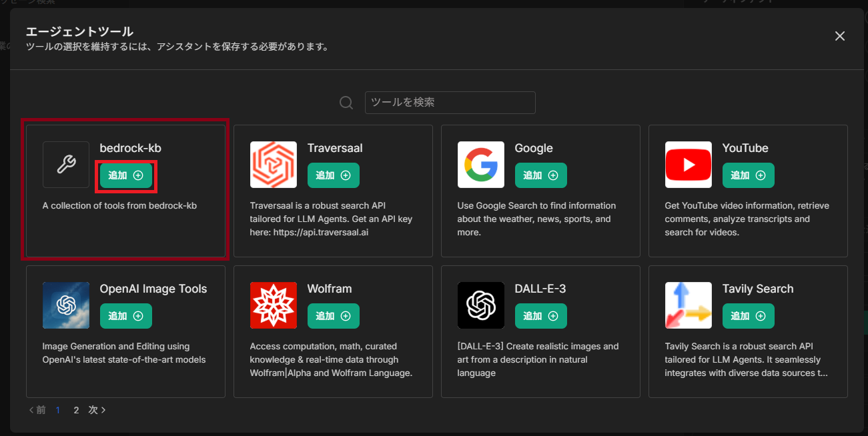Click the magnifier icon beside tool search
868x436 pixels.
click(346, 103)
